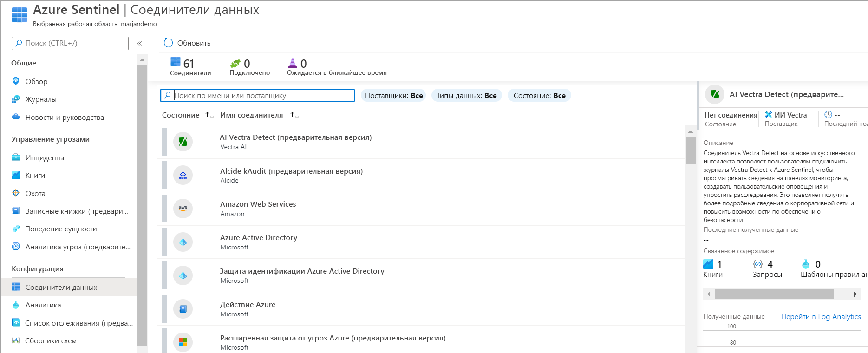868x353 pixels.
Task: Click the Инциденты briefcase icon
Action: (x=16, y=157)
